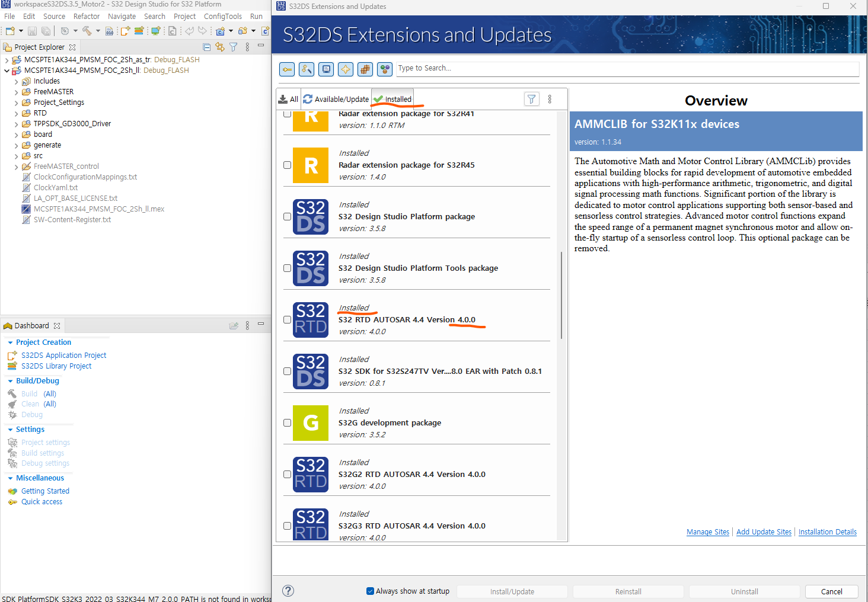Open the Navigate menu
Screen dimensions: 868x602
pos(122,17)
